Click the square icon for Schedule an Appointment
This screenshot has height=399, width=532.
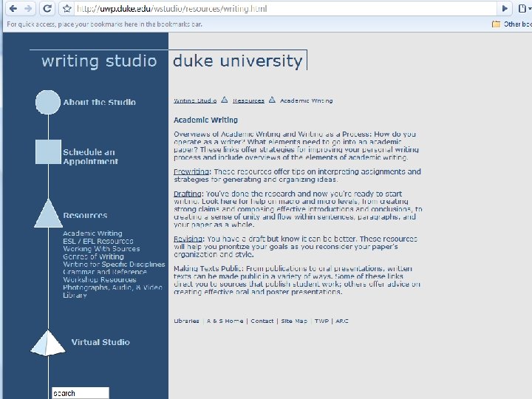[x=48, y=152]
